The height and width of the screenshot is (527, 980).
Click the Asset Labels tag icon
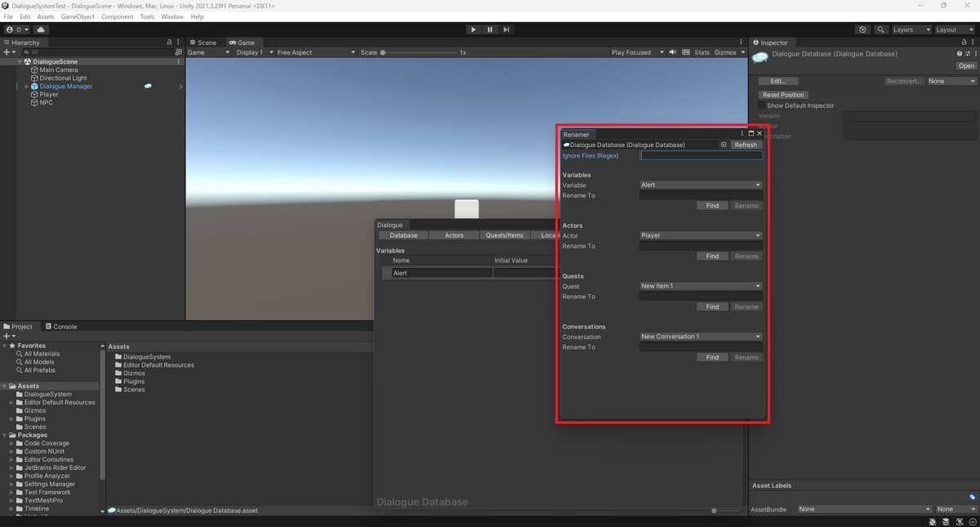[973, 497]
